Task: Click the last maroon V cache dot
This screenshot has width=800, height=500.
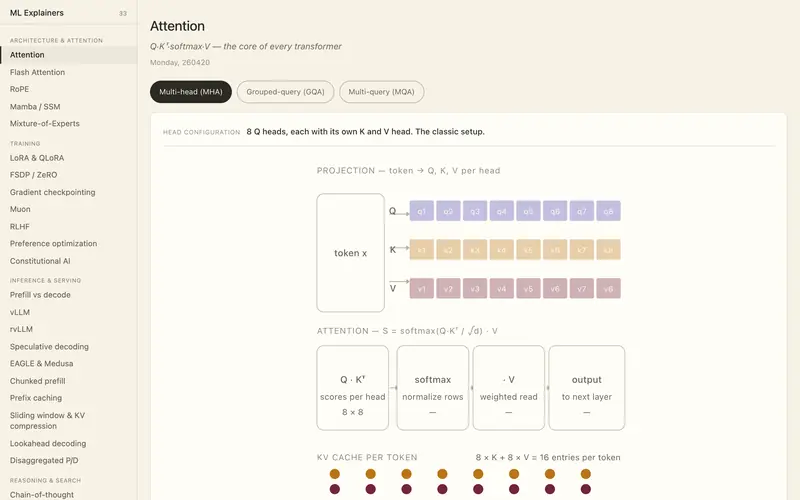Action: pos(586,489)
